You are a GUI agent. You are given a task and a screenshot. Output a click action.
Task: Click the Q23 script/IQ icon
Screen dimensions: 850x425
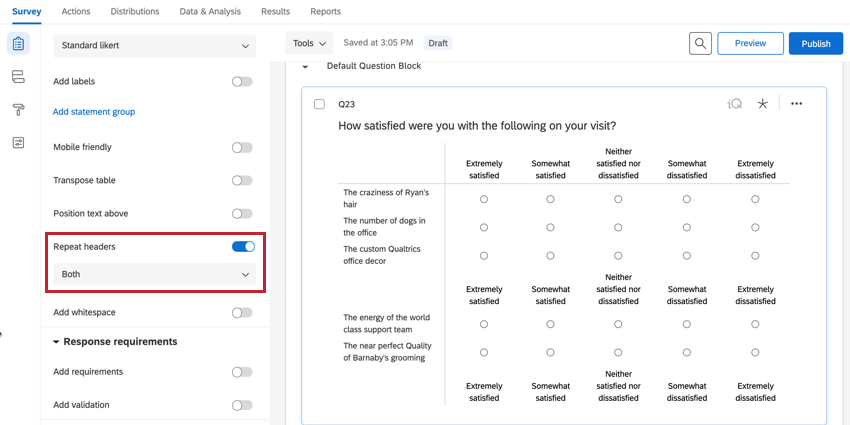(735, 104)
